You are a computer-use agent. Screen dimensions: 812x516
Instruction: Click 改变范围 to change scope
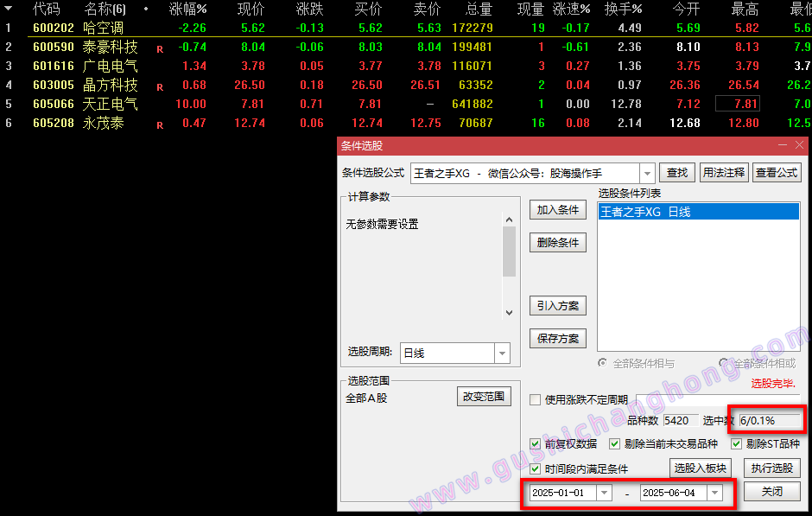click(x=484, y=397)
